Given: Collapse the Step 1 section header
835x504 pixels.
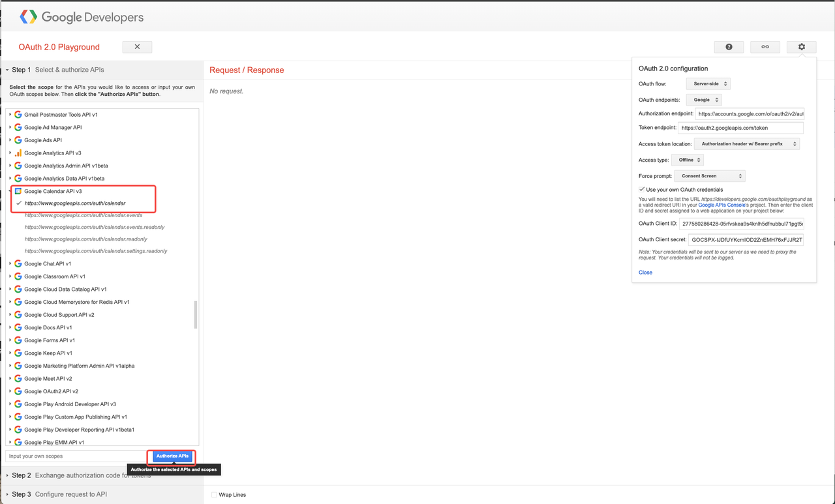Looking at the screenshot, I should coord(102,70).
